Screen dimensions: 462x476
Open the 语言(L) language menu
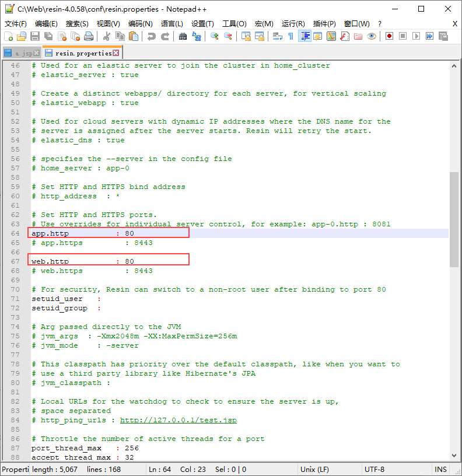(172, 24)
